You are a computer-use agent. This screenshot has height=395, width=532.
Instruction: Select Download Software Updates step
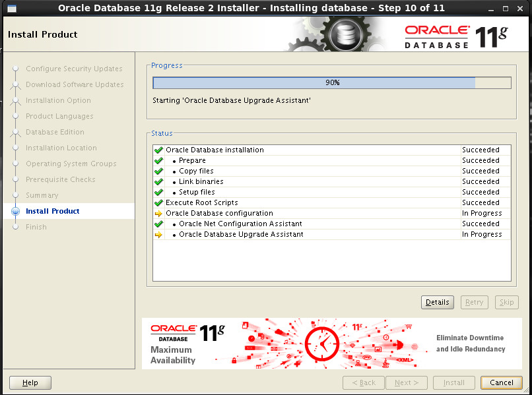tap(75, 84)
